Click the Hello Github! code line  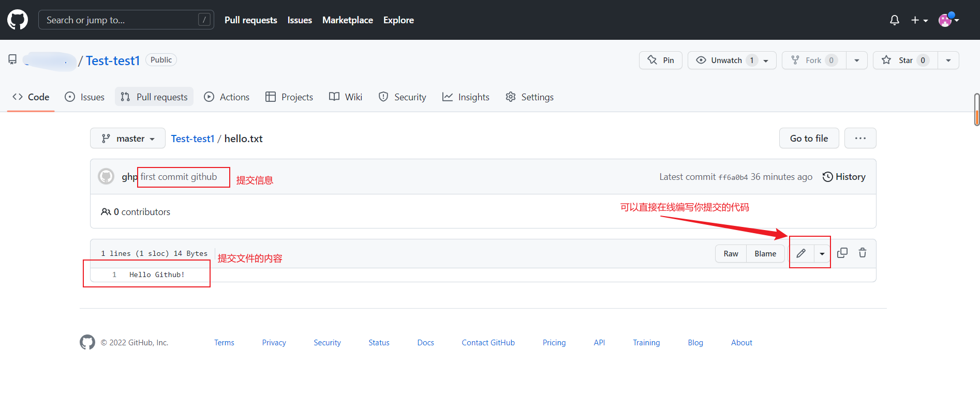157,274
